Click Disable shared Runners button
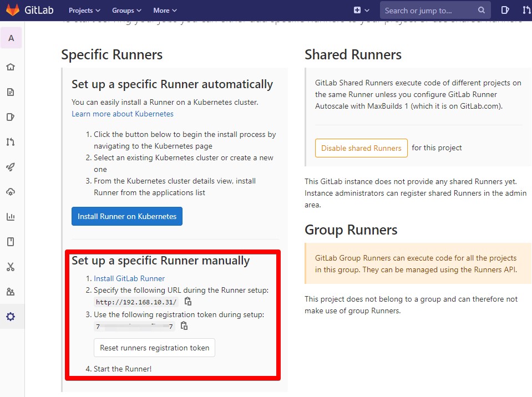532x397 pixels. (x=361, y=148)
